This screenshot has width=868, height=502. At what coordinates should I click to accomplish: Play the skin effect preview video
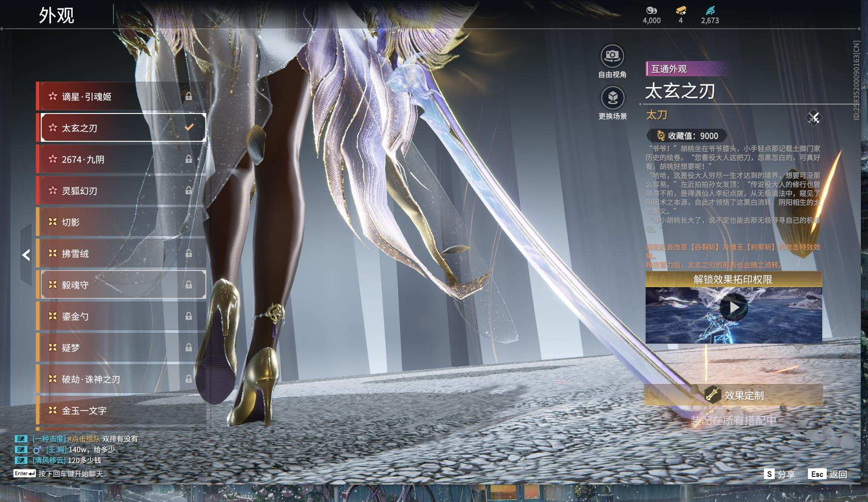(x=733, y=308)
